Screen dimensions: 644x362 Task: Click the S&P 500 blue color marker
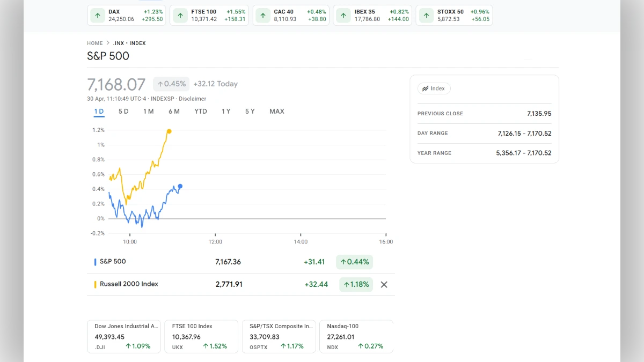click(95, 262)
